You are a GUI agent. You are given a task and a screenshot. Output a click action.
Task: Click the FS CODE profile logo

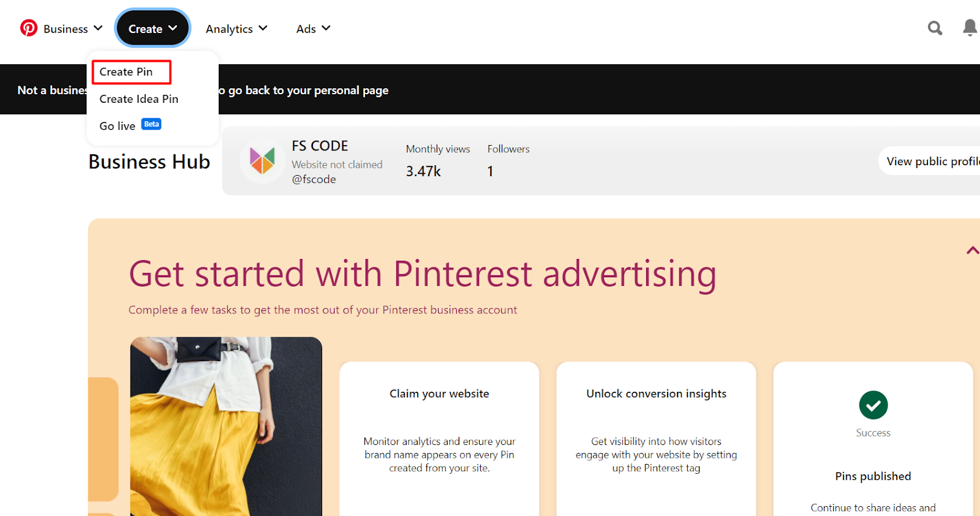262,161
